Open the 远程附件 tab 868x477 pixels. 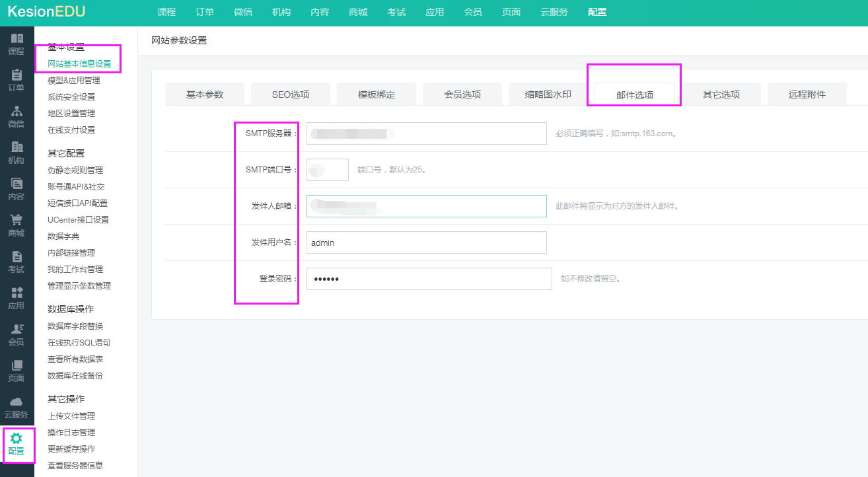(x=807, y=94)
